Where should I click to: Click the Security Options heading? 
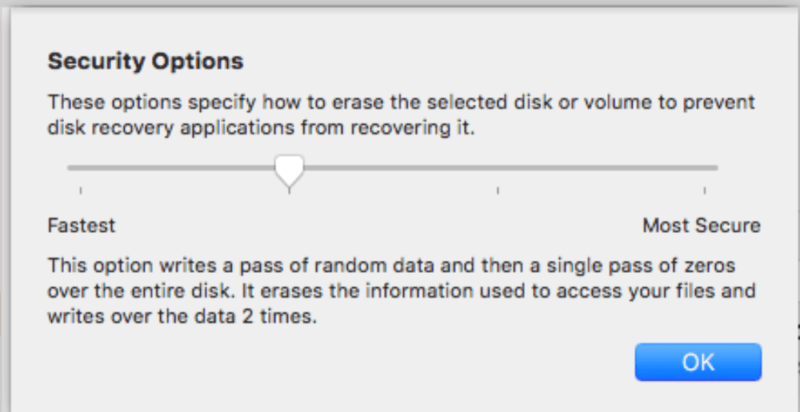[x=145, y=62]
